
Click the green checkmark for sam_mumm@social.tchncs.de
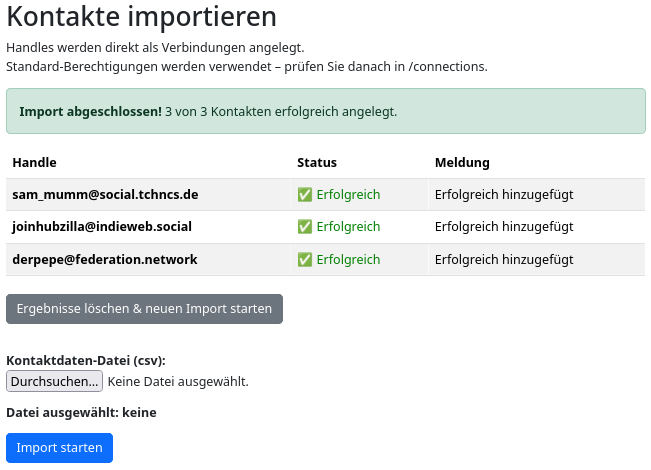tap(304, 195)
